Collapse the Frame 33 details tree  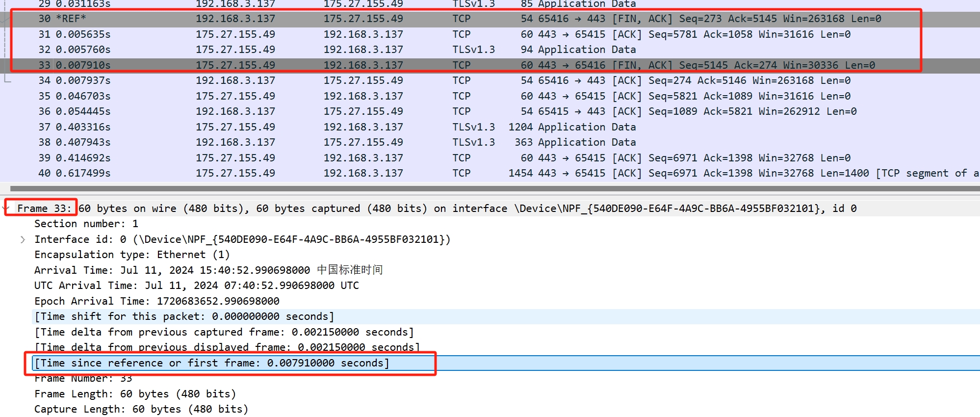coord(7,208)
